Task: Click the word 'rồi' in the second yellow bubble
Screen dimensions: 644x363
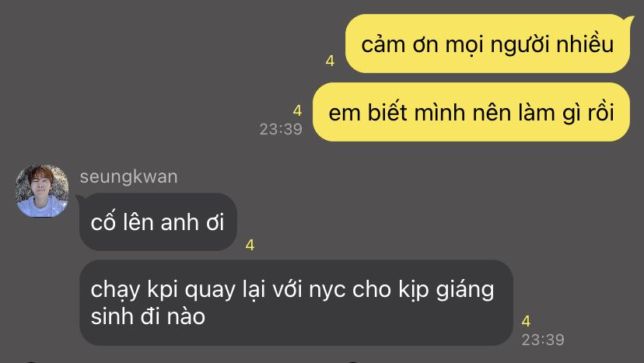Action: tap(601, 112)
